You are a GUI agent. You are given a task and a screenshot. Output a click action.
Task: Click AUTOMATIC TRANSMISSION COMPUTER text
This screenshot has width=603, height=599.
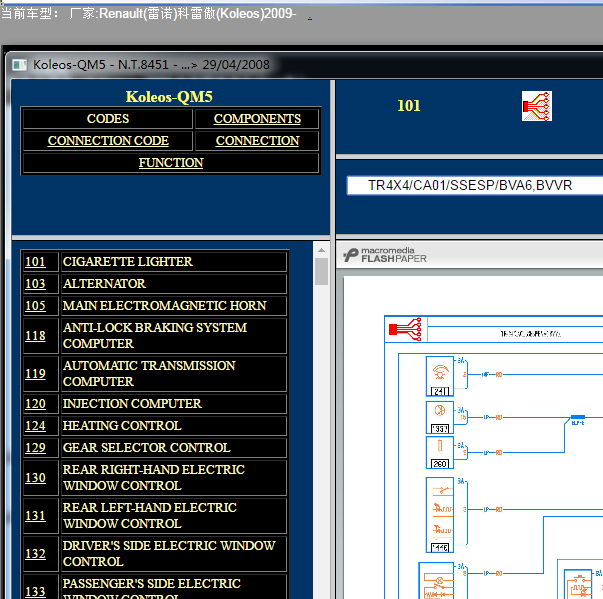click(149, 374)
